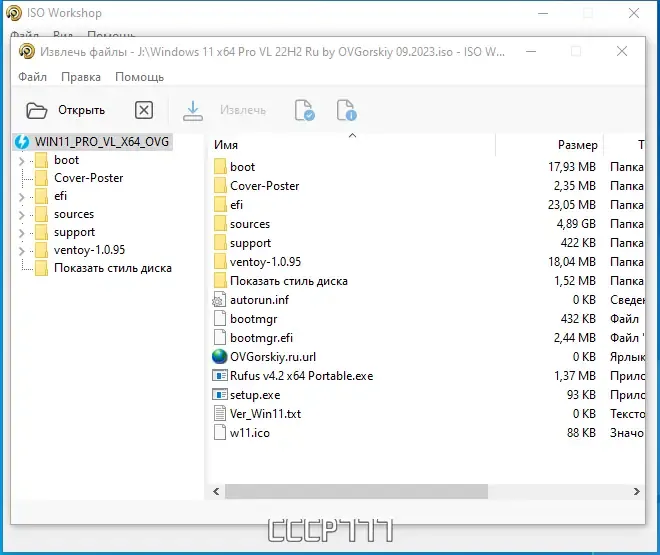Image resolution: width=660 pixels, height=555 pixels.
Task: Select the efi label in the folder tree
Action: [61, 196]
